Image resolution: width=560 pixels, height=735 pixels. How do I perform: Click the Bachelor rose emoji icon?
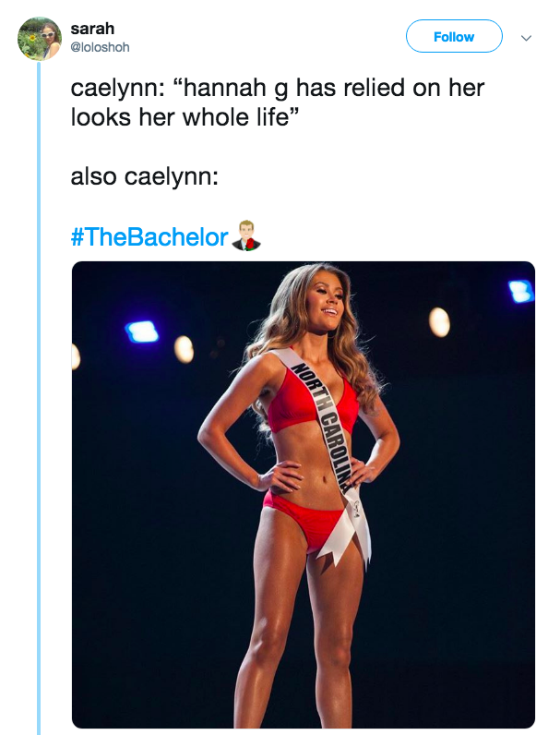[x=245, y=235]
